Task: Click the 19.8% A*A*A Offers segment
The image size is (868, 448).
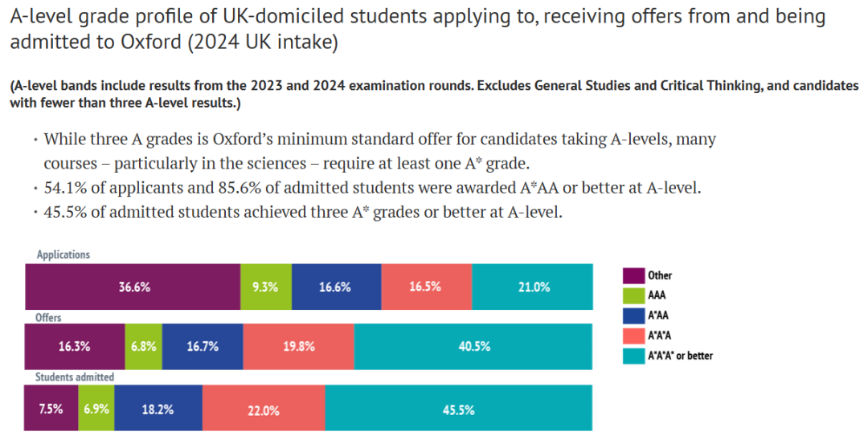Action: (x=298, y=347)
